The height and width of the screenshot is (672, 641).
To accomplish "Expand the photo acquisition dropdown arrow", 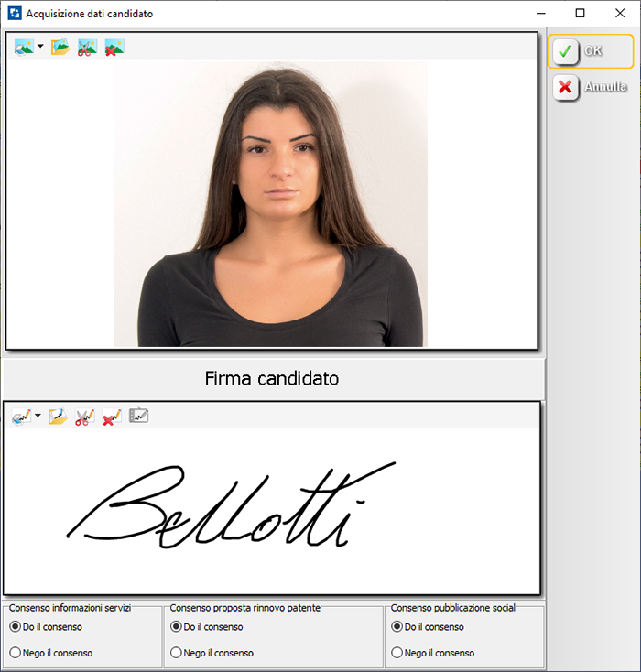I will 41,47.
